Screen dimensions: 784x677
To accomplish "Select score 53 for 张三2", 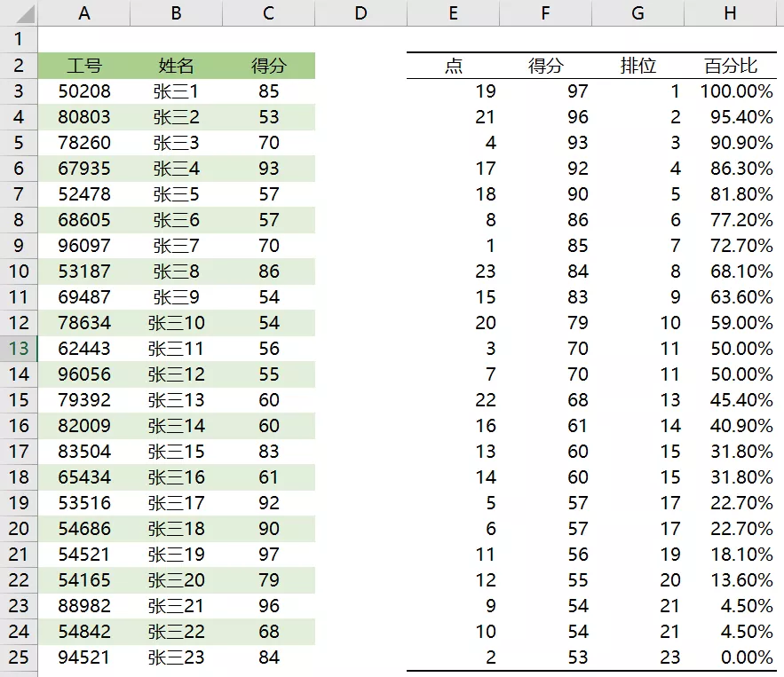I will coord(268,117).
